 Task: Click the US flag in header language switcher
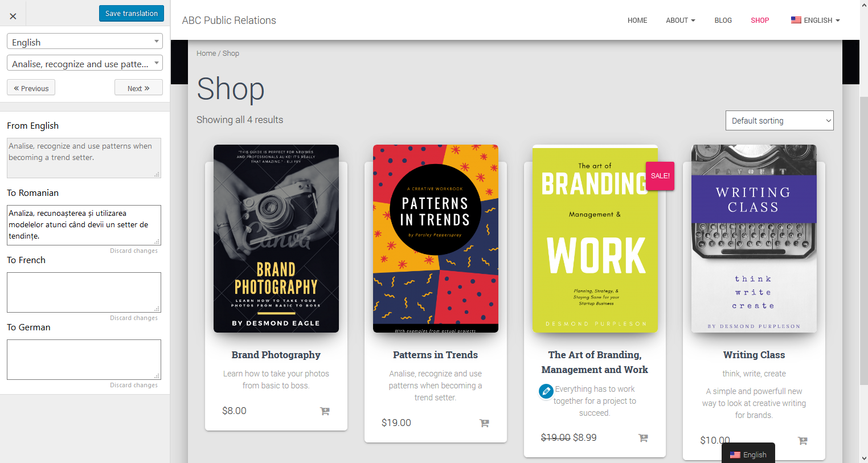coord(796,20)
